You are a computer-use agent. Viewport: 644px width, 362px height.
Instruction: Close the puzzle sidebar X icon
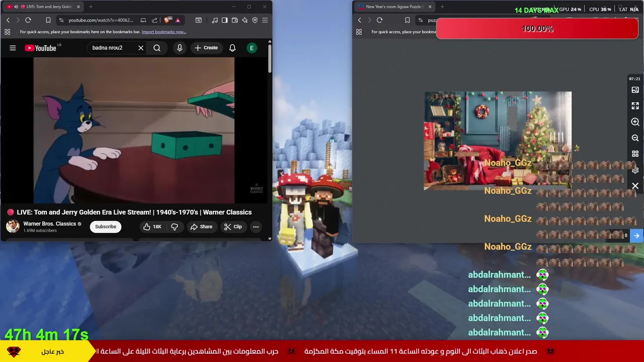(635, 186)
